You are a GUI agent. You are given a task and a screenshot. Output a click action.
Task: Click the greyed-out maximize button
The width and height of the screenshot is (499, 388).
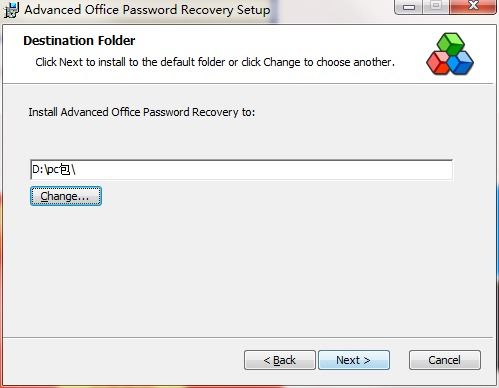(436, 7)
